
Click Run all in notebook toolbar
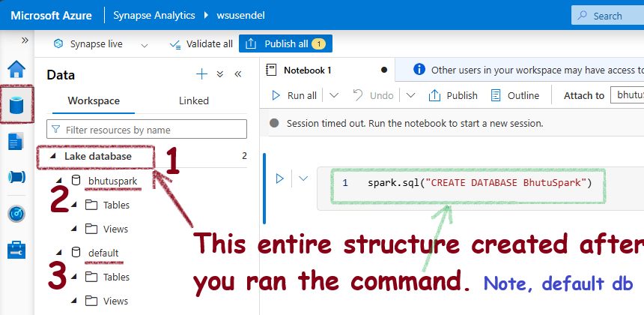(x=294, y=95)
